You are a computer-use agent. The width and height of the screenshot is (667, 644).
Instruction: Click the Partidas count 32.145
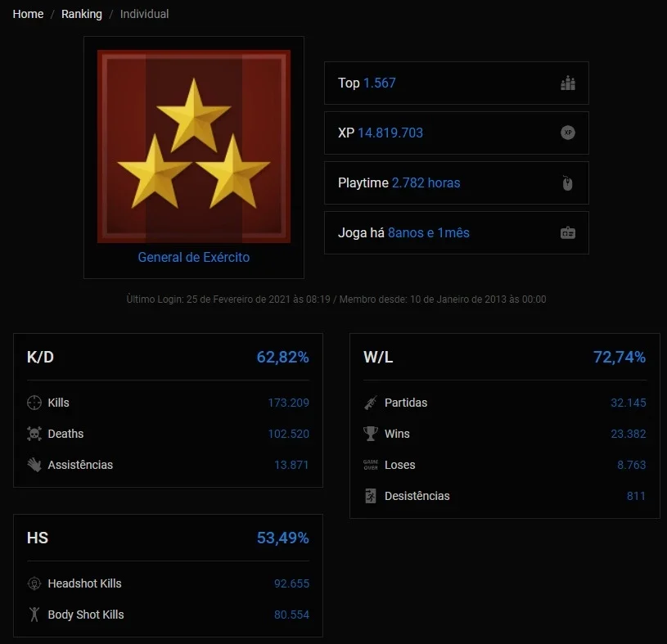coord(629,403)
